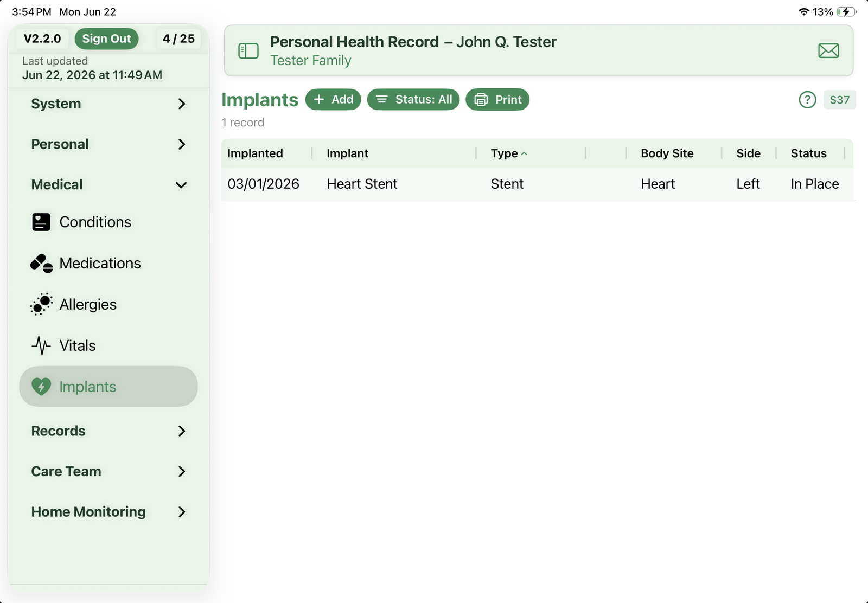Screen dimensions: 868x603
Task: Select Implants in the sidebar
Action: 108,387
